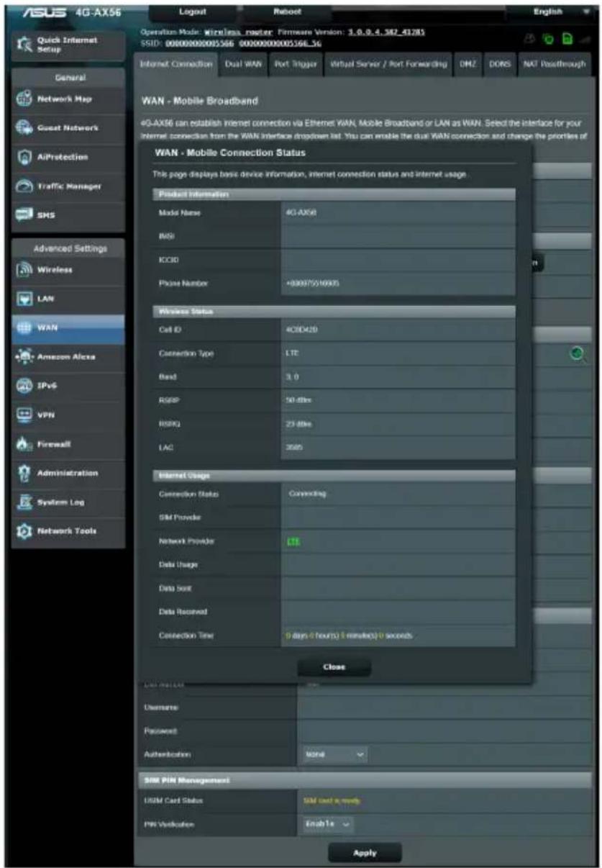Click the SIM card is ready status text
Viewport: 602px width, 868px height.
click(x=332, y=800)
